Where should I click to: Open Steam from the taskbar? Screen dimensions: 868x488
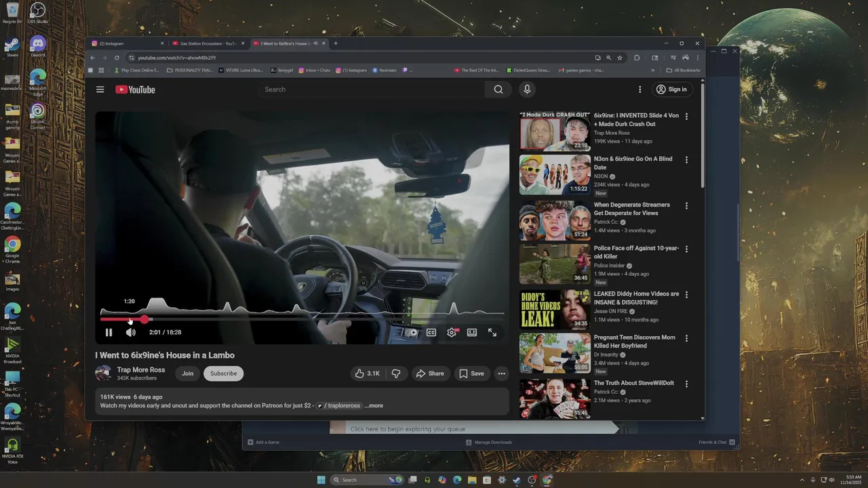(517, 480)
